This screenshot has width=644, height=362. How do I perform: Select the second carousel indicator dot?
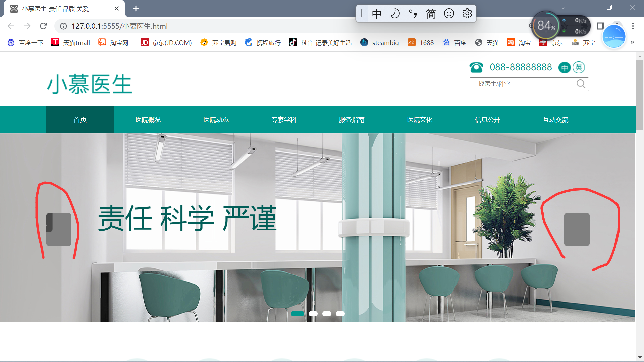click(x=313, y=314)
